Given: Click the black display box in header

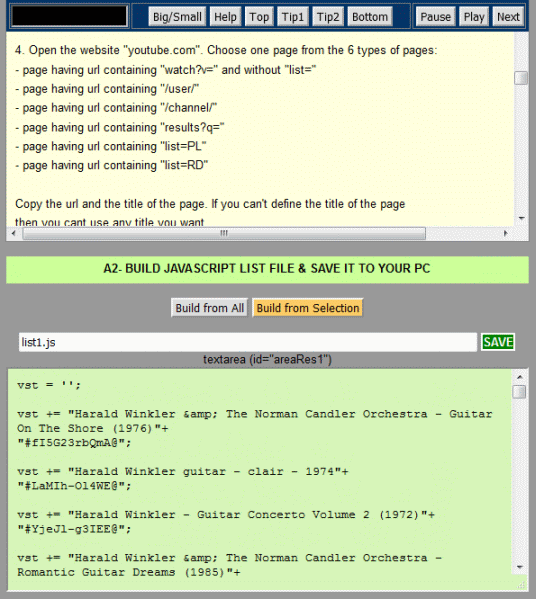Looking at the screenshot, I should coord(69,16).
